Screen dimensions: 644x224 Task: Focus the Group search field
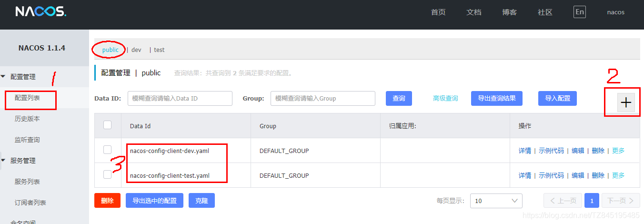pyautogui.click(x=323, y=98)
